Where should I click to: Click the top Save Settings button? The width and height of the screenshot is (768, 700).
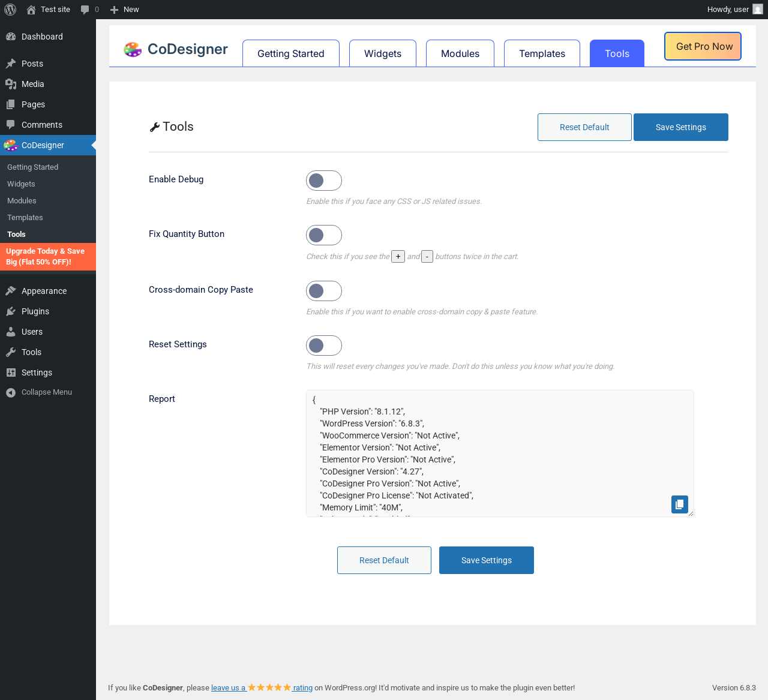681,127
